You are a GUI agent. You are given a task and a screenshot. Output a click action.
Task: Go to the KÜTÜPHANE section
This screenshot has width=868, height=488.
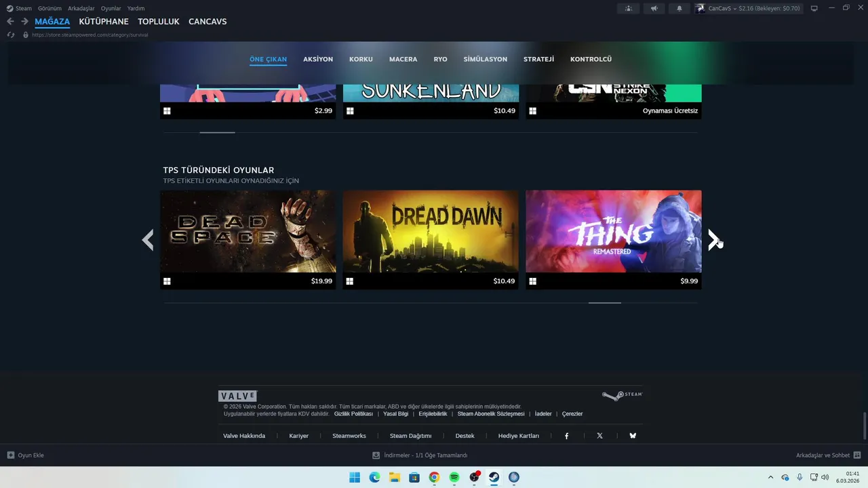[x=104, y=22]
